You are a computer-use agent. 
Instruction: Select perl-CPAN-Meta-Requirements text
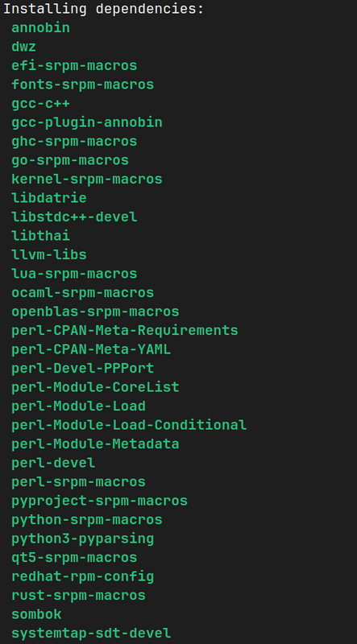pyautogui.click(x=125, y=330)
